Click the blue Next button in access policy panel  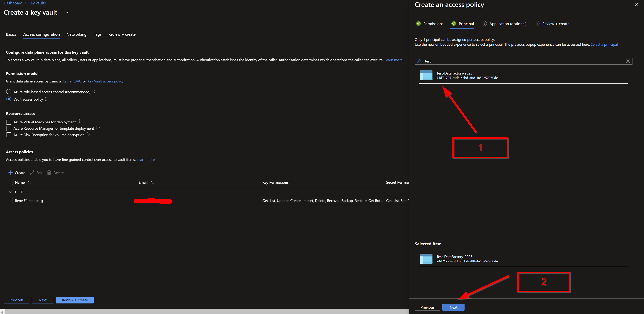pos(453,307)
